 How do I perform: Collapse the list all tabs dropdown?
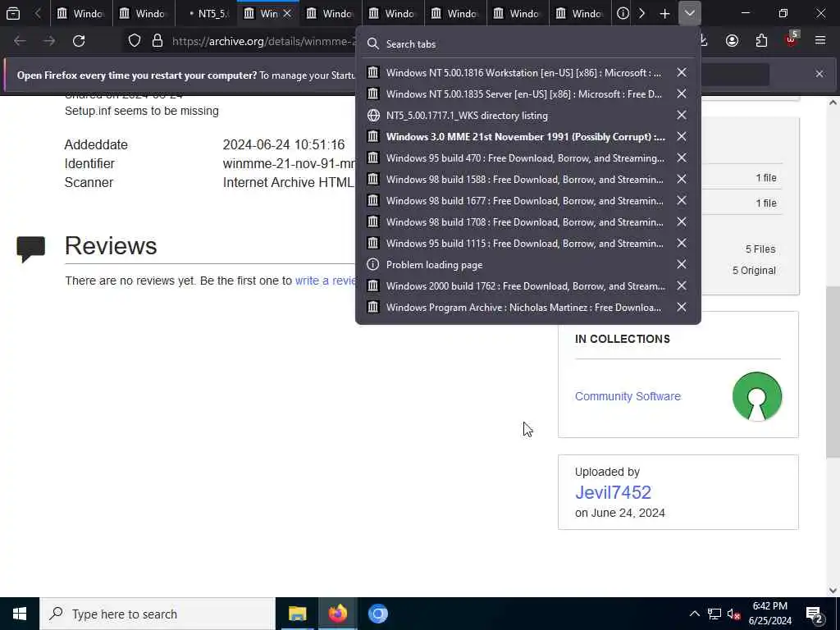point(689,13)
